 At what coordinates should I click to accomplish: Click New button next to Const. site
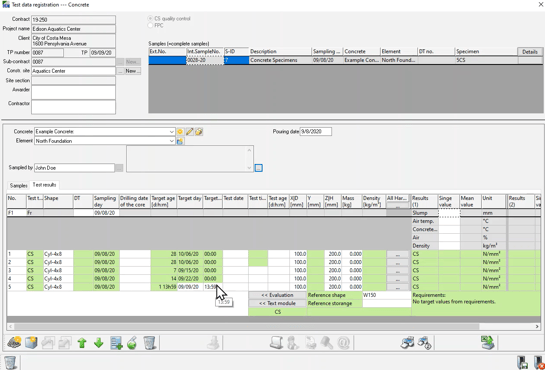(x=133, y=71)
